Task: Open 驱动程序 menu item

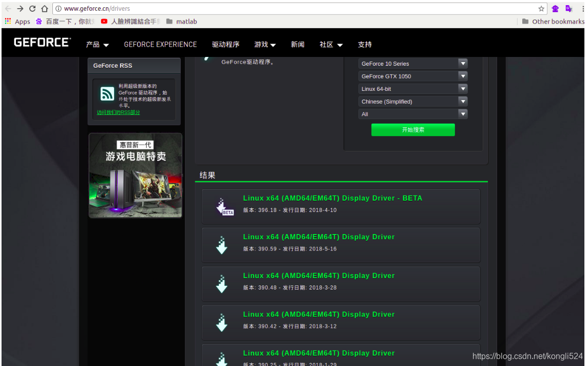Action: [x=225, y=45]
